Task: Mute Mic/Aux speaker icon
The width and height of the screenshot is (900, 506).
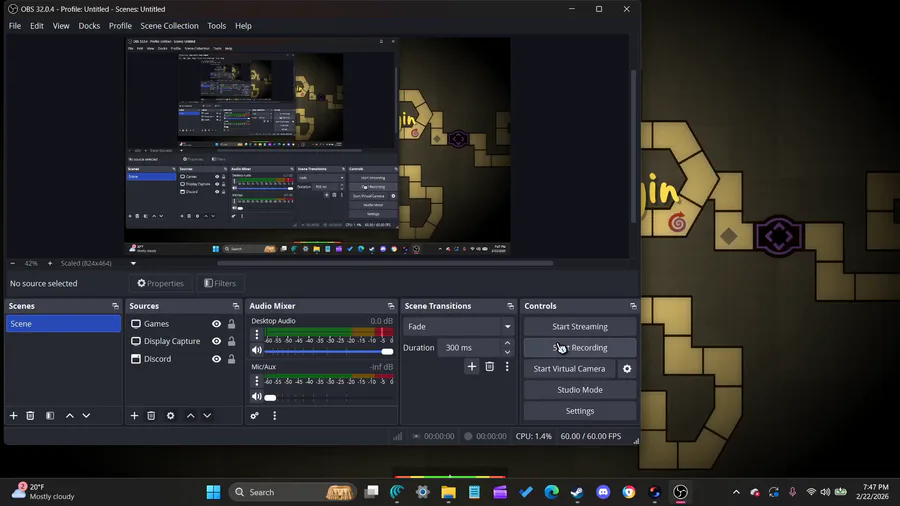Action: pos(257,396)
